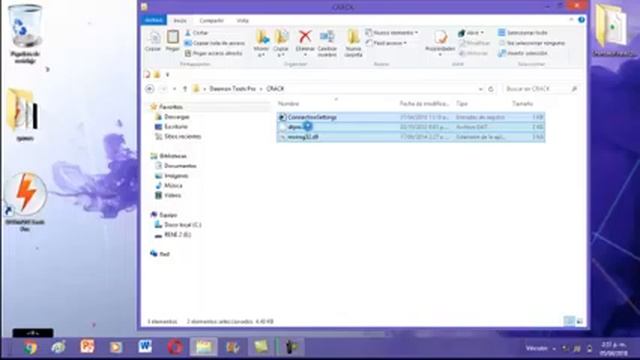Open Sitios recientes in the navigation pane
The image size is (640, 360).
tap(182, 136)
